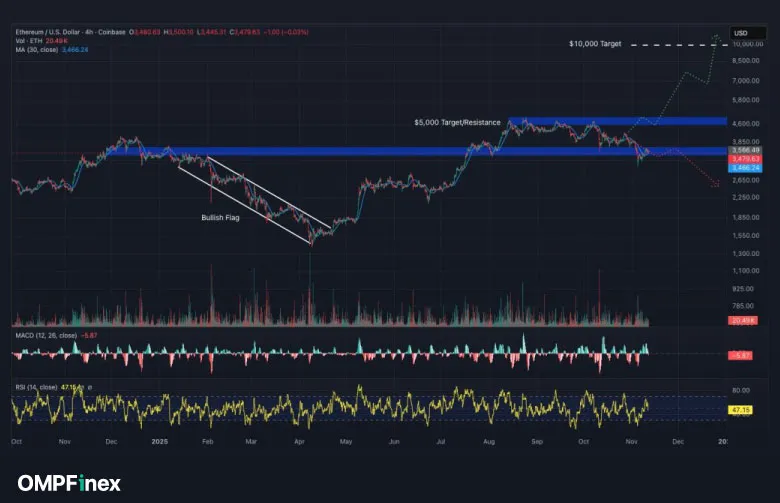
Task: Click the 2025 marker on time axis
Action: (159, 440)
